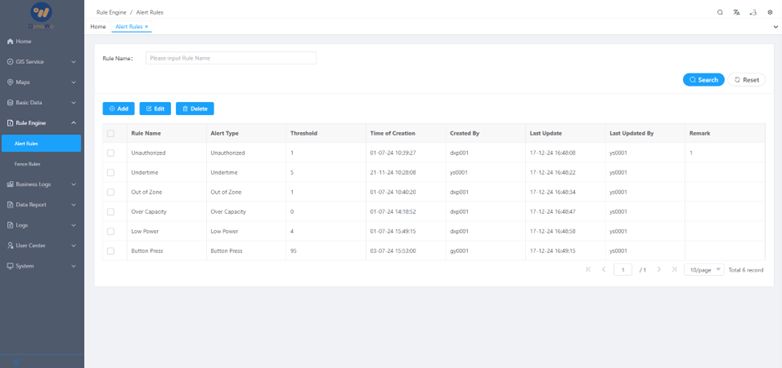Click the page number input box
Viewport: 782px width, 368px height.
(x=623, y=270)
